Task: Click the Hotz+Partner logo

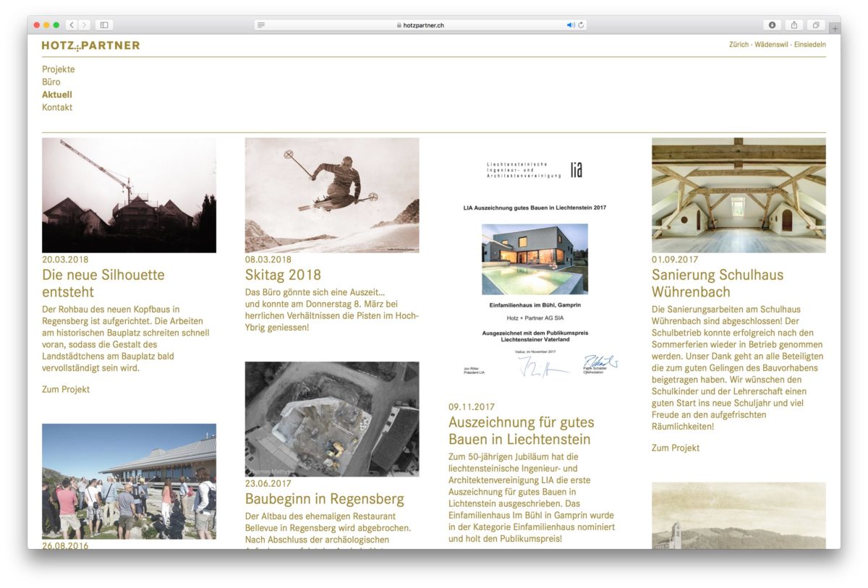Action: 90,46
